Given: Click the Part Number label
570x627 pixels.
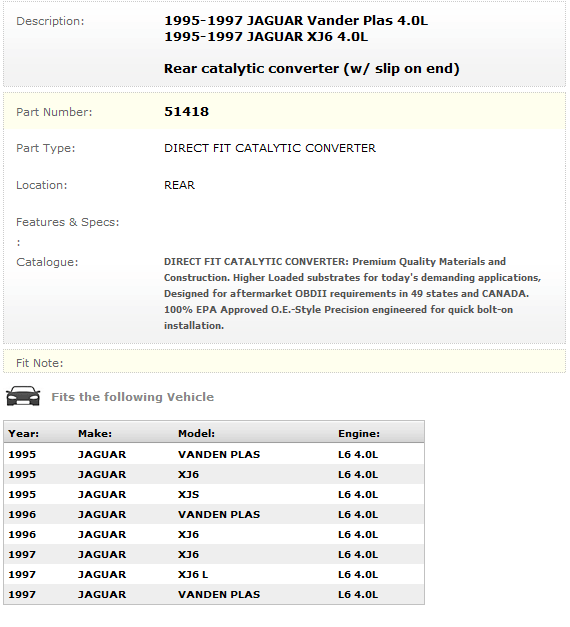Looking at the screenshot, I should [x=54, y=112].
